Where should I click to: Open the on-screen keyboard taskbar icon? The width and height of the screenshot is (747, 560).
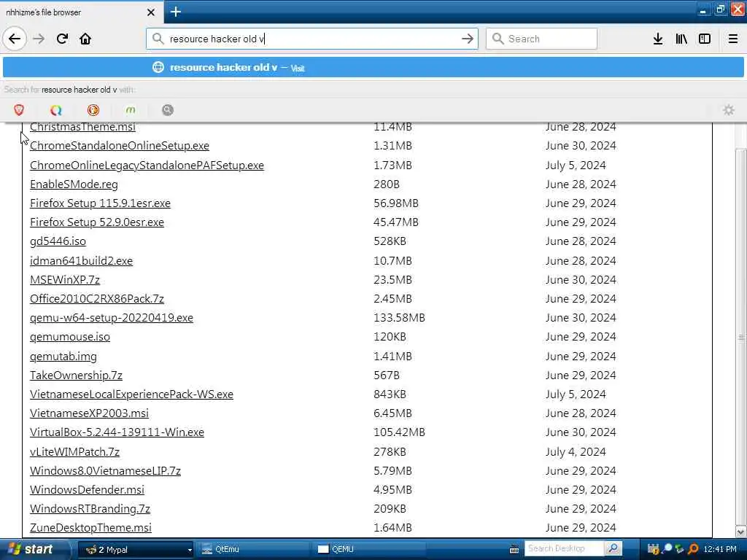click(514, 550)
